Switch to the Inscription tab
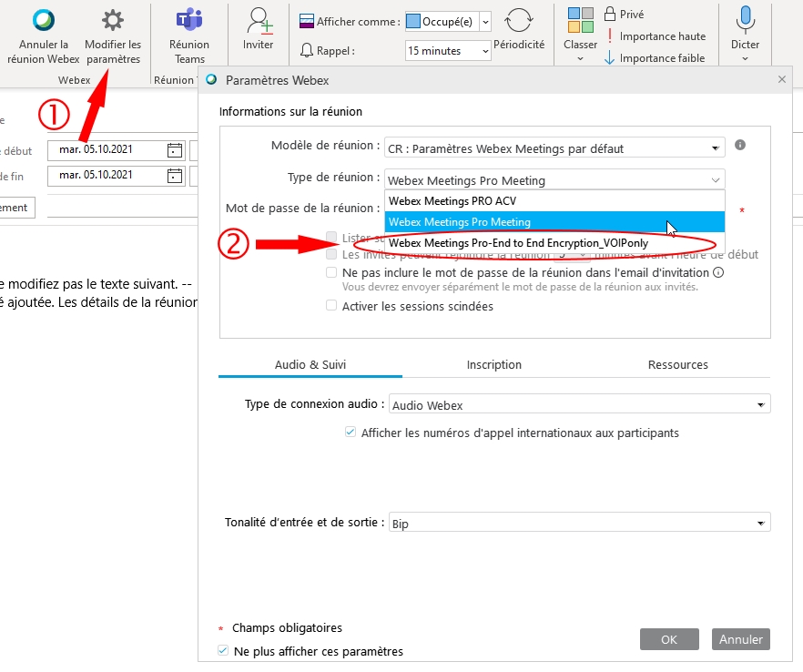Image resolution: width=803 pixels, height=672 pixels. (493, 364)
